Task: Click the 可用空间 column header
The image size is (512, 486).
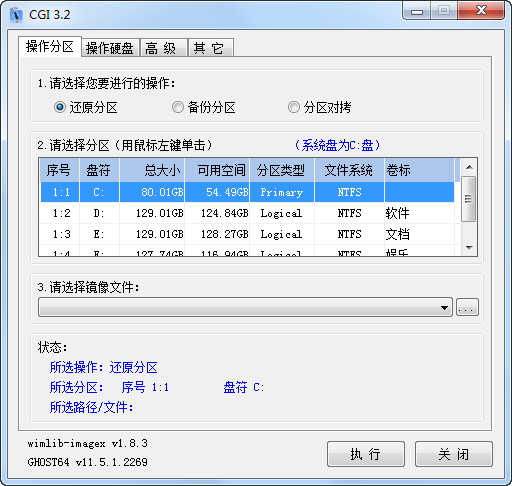Action: 217,170
